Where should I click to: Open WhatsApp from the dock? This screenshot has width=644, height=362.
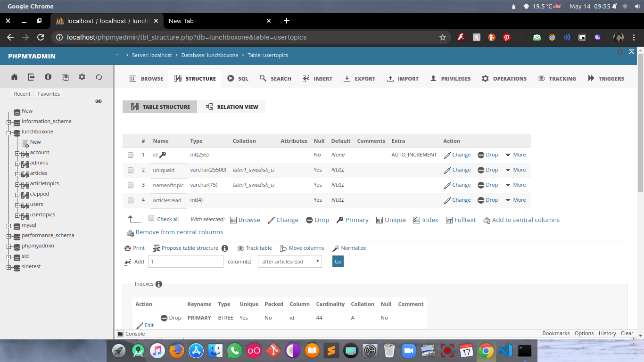[x=235, y=351]
